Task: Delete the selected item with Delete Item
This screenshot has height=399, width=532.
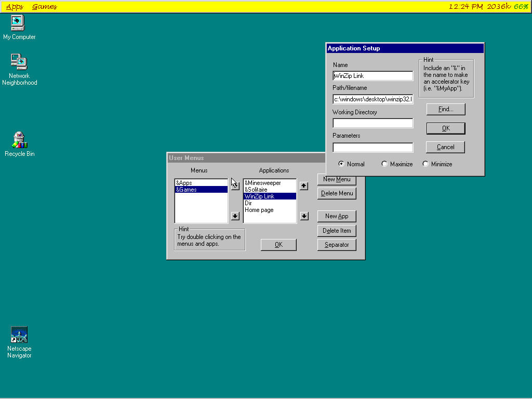Action: point(337,230)
